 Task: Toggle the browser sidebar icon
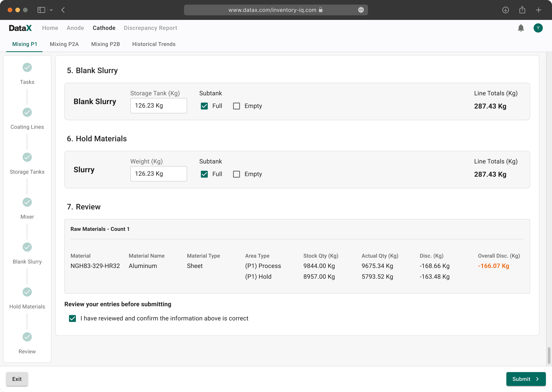[41, 10]
